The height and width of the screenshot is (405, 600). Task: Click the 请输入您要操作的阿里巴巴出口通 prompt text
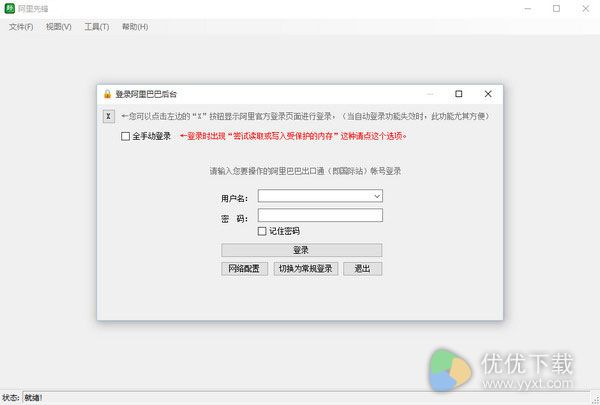click(305, 171)
